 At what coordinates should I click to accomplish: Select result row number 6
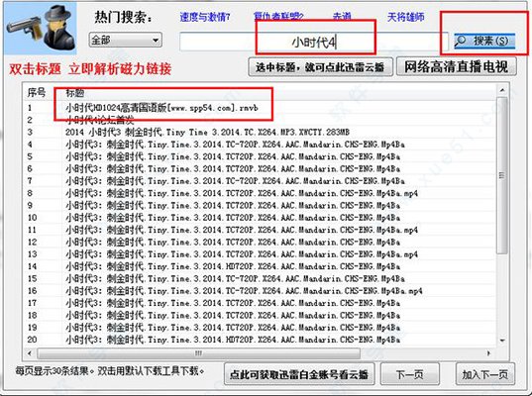click(x=261, y=168)
